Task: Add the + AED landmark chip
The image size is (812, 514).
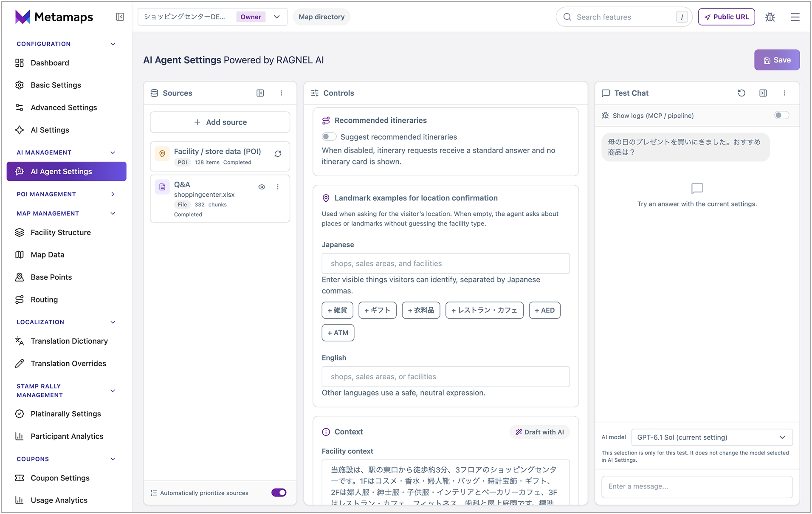Action: pyautogui.click(x=544, y=311)
